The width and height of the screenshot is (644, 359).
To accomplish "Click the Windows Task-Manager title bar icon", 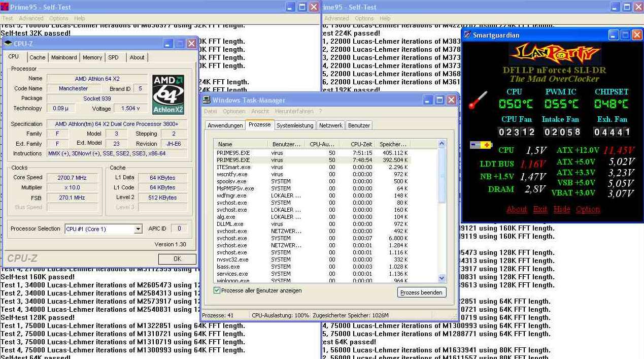I will coord(207,100).
